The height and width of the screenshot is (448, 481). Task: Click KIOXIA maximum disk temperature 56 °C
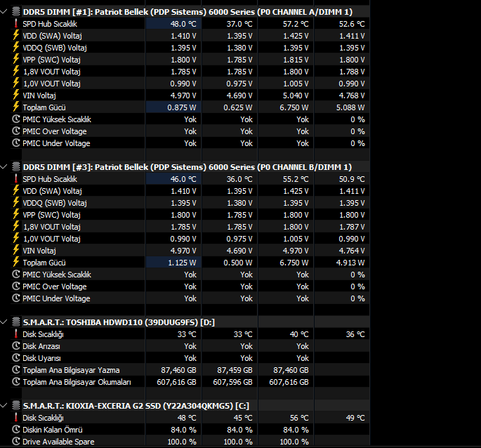[x=299, y=419]
